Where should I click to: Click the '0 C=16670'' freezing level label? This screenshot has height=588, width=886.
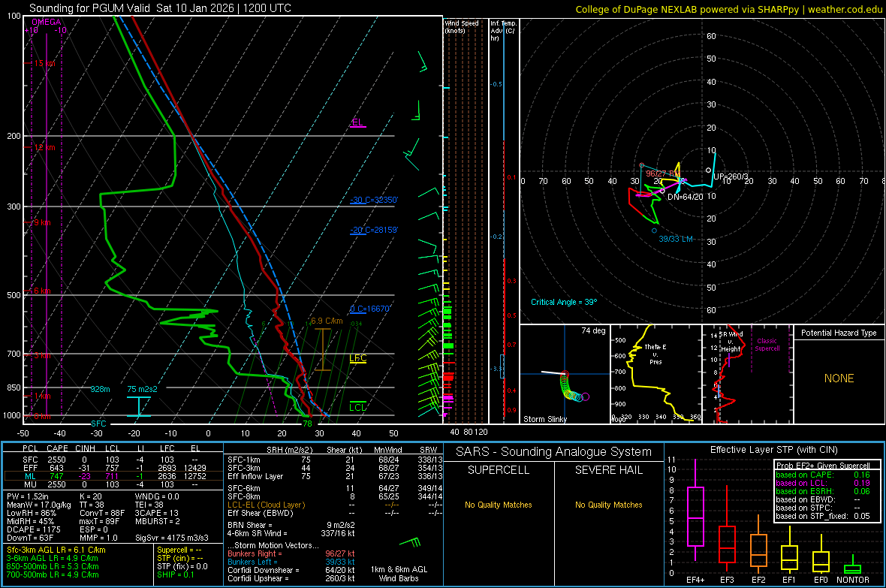[x=370, y=309]
